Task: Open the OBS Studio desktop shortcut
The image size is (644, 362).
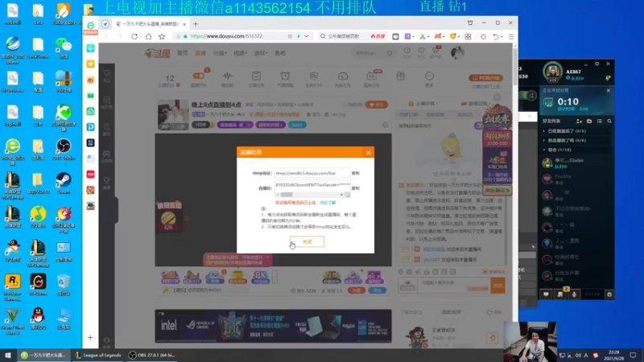Action: tap(64, 149)
